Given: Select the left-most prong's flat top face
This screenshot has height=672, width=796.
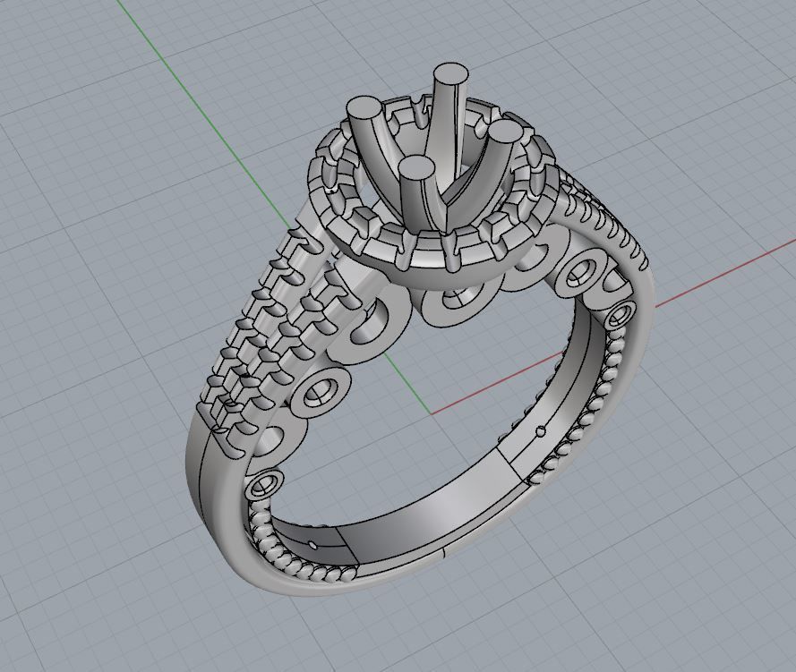Looking at the screenshot, I should (x=364, y=109).
